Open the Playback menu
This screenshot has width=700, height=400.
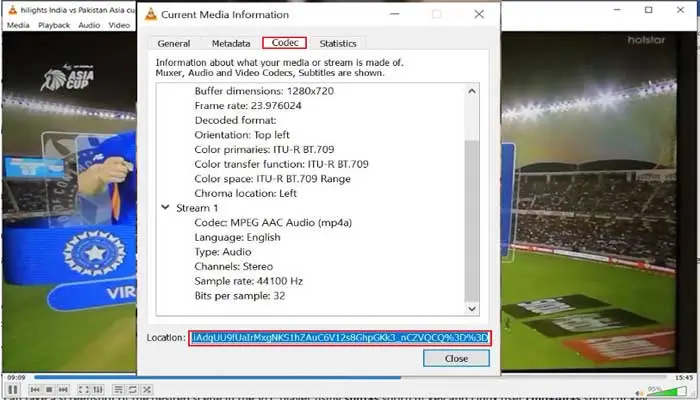point(54,24)
